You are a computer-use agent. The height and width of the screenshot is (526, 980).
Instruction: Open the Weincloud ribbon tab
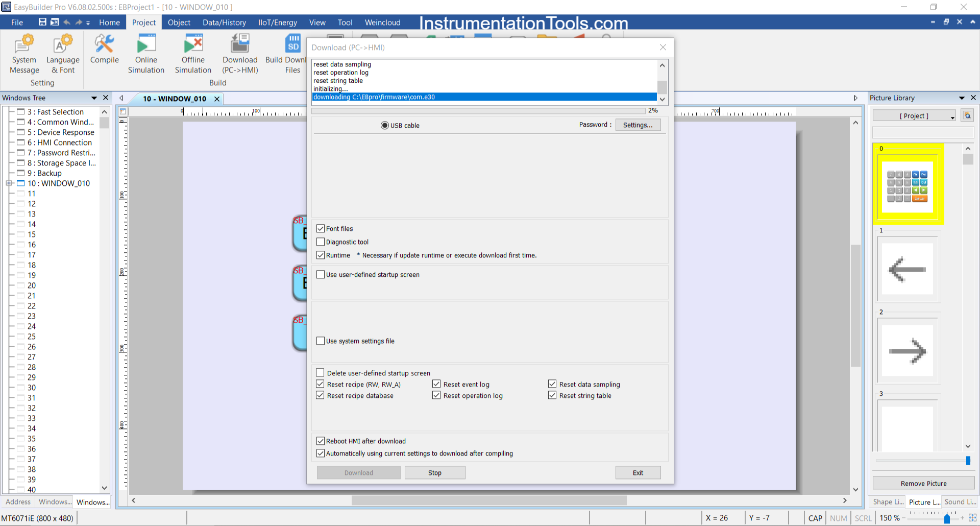[382, 22]
